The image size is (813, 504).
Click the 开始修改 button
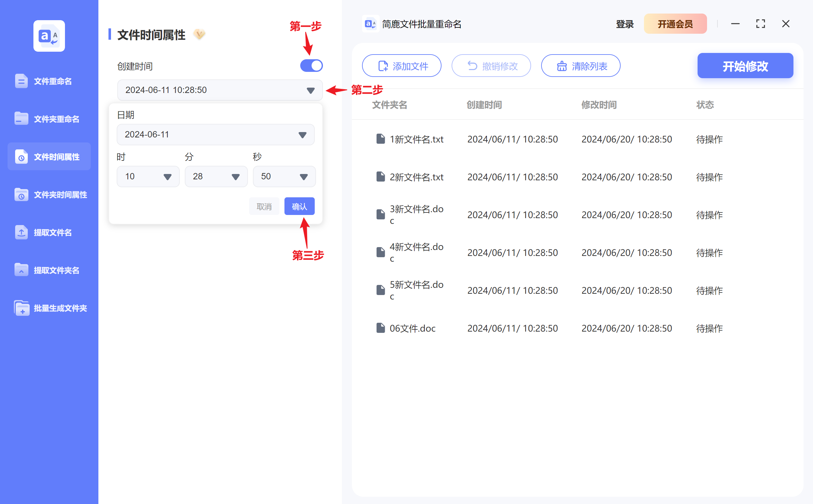coord(745,66)
